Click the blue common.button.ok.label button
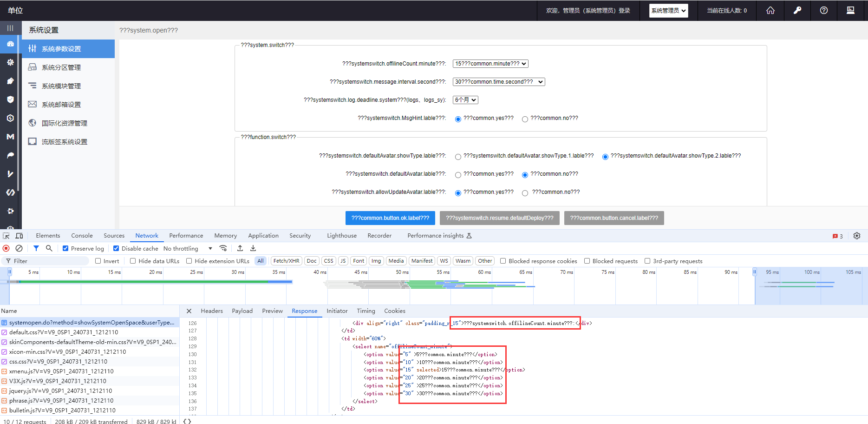 (x=390, y=218)
